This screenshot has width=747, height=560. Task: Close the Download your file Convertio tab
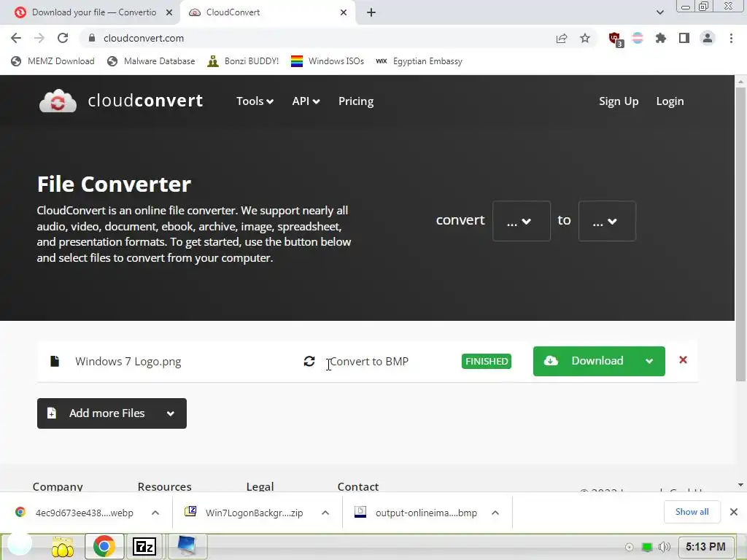click(169, 12)
